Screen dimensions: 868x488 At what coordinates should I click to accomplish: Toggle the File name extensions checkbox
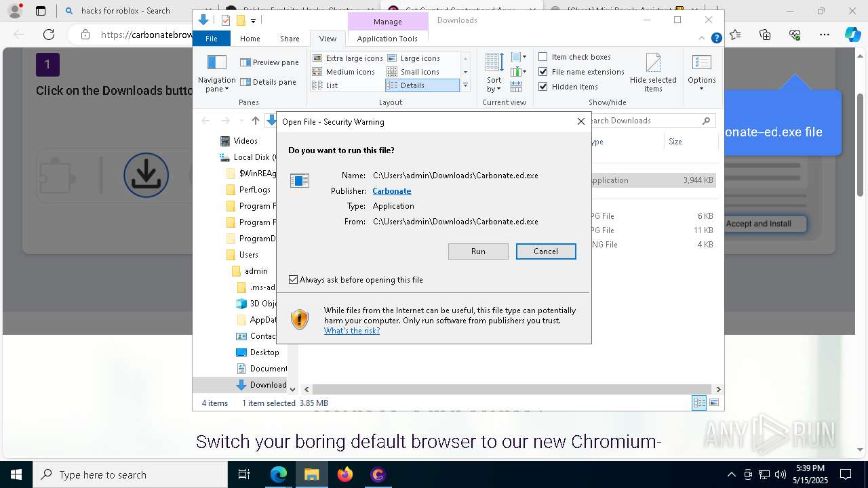pos(543,72)
